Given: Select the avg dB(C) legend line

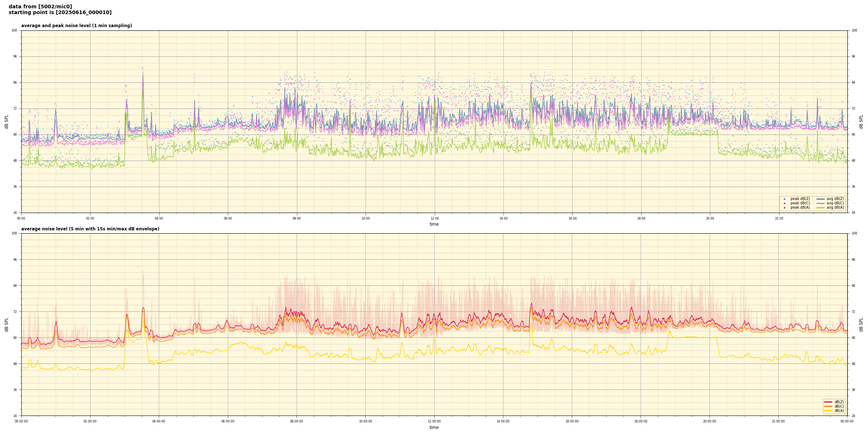Looking at the screenshot, I should pos(821,203).
